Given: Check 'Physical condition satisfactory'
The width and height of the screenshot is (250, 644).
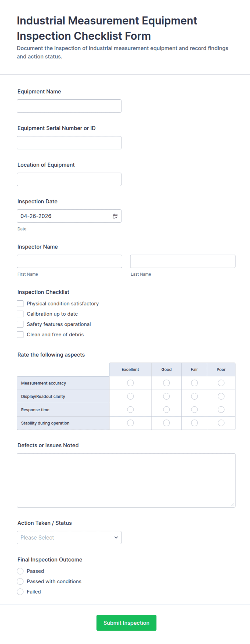Looking at the screenshot, I should pyautogui.click(x=20, y=303).
